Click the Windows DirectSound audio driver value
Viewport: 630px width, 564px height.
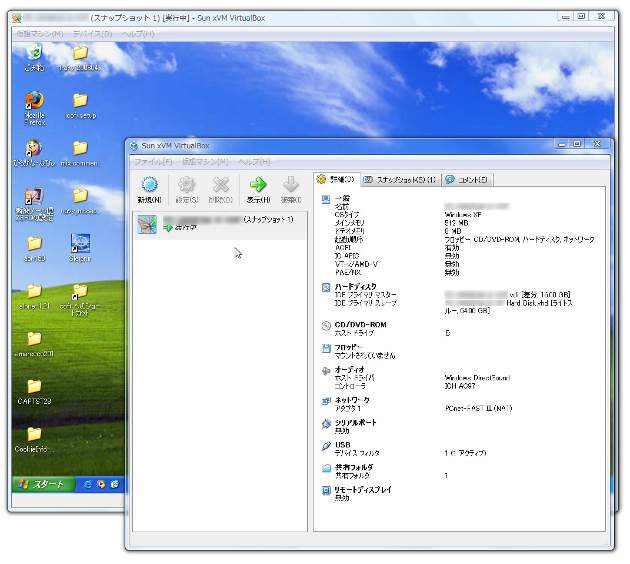477,378
